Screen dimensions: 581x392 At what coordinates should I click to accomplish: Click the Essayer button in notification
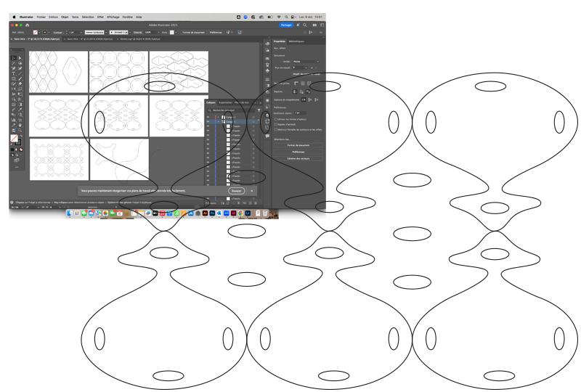pos(236,191)
